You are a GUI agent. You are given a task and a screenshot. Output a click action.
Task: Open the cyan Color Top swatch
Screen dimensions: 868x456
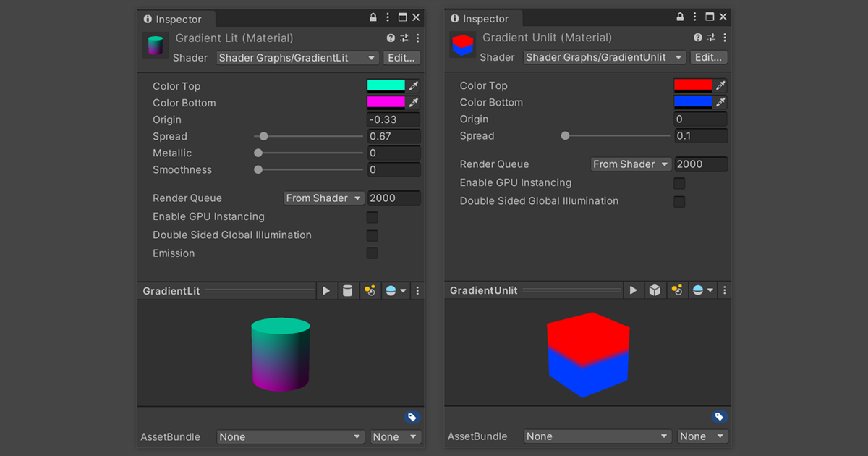(386, 86)
